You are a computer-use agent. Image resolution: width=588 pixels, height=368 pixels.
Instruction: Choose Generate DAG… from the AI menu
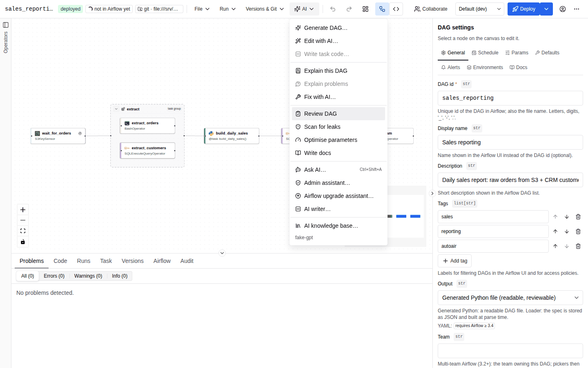pos(339,28)
